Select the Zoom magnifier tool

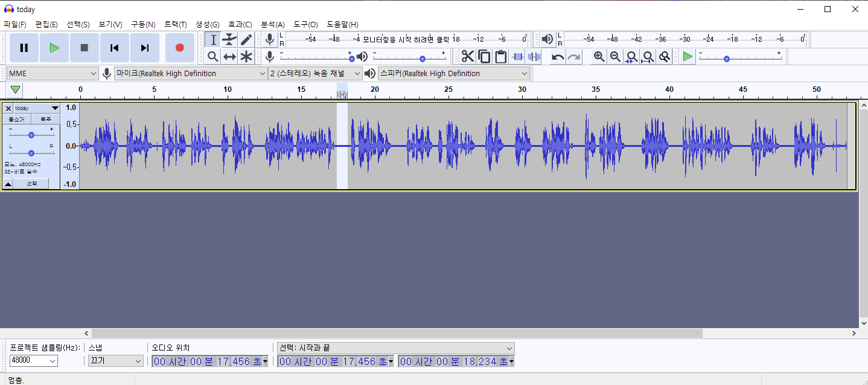click(212, 57)
